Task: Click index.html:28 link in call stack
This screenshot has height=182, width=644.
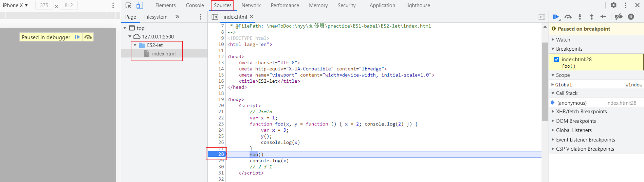Action: click(x=621, y=103)
